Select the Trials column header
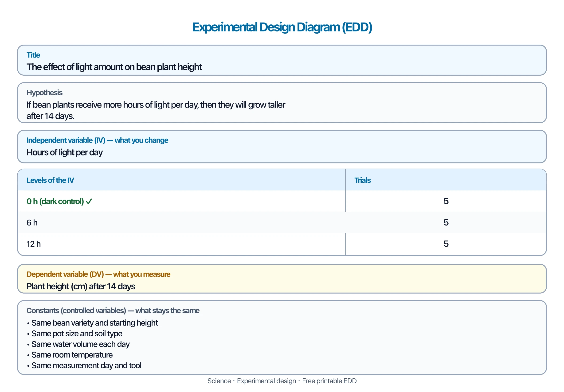The image size is (564, 392). point(362,180)
